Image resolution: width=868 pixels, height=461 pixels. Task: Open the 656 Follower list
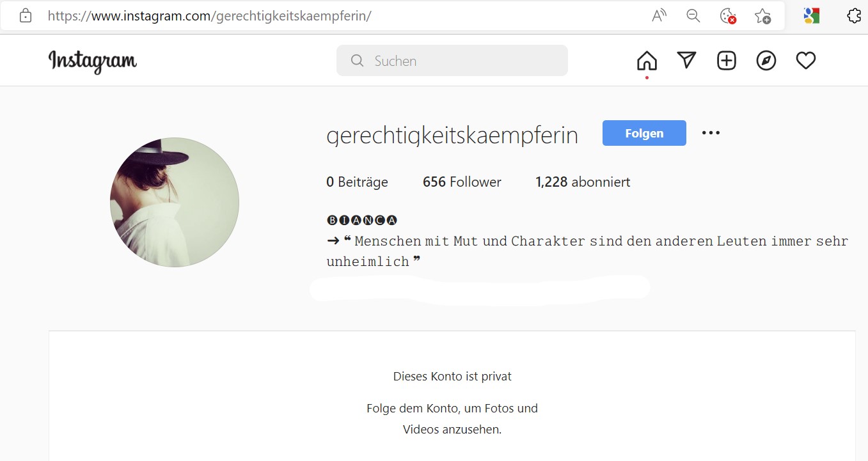click(x=462, y=182)
